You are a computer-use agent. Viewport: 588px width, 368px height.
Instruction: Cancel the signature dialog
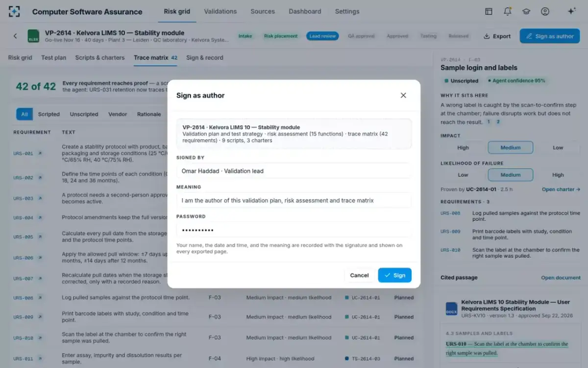tap(359, 275)
